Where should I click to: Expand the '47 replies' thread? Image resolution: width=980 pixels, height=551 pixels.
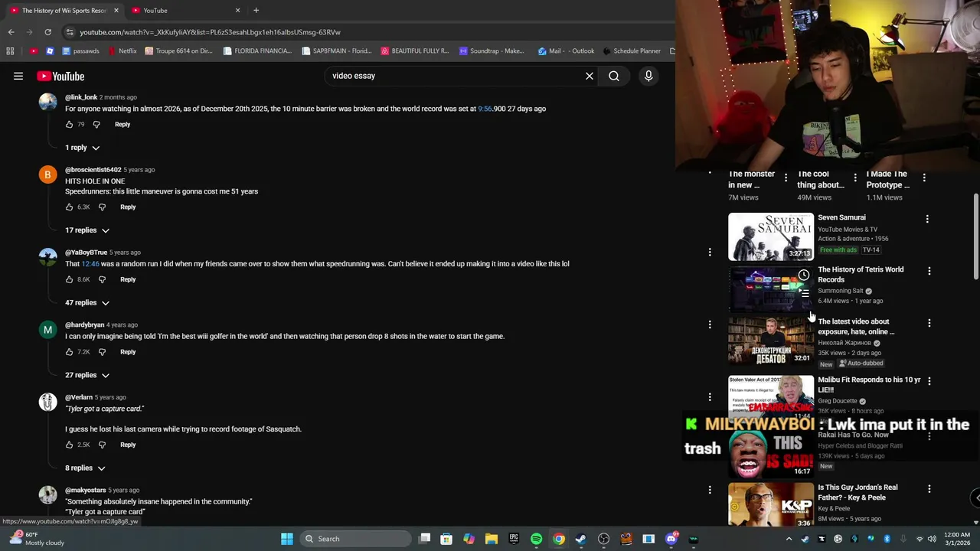pos(87,303)
